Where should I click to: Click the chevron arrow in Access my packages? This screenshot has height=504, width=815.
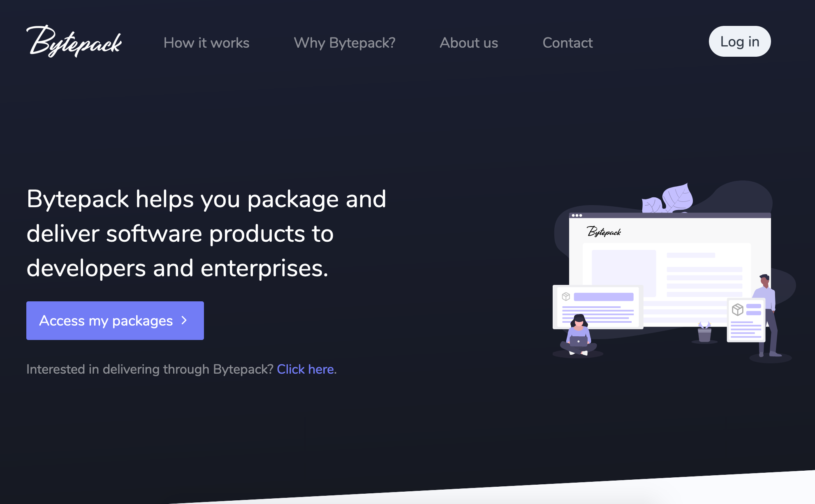pos(184,320)
